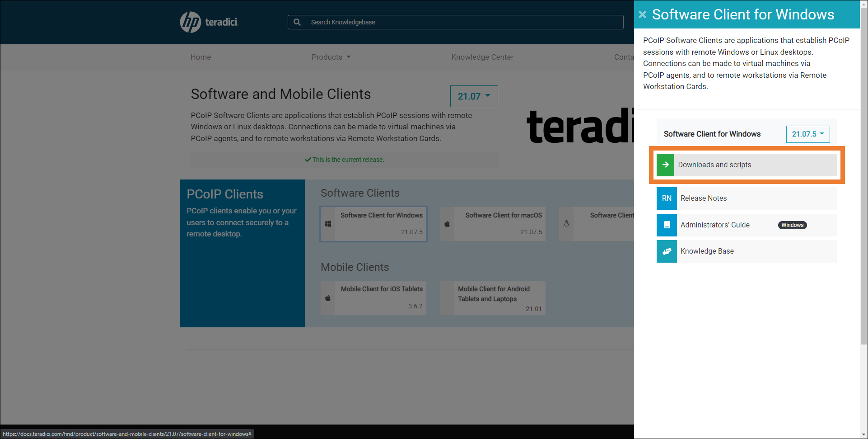
Task: Expand the Products menu
Action: 331,57
